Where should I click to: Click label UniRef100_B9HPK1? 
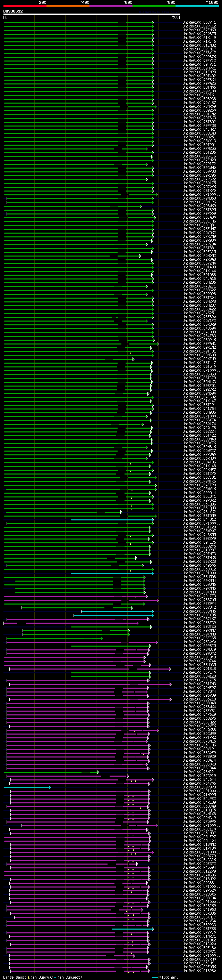click(x=199, y=68)
